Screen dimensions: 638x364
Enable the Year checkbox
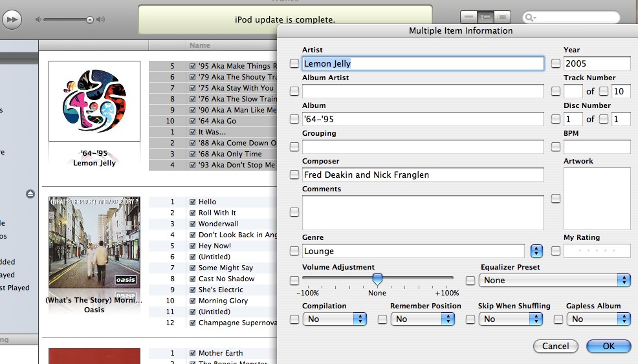click(x=555, y=63)
